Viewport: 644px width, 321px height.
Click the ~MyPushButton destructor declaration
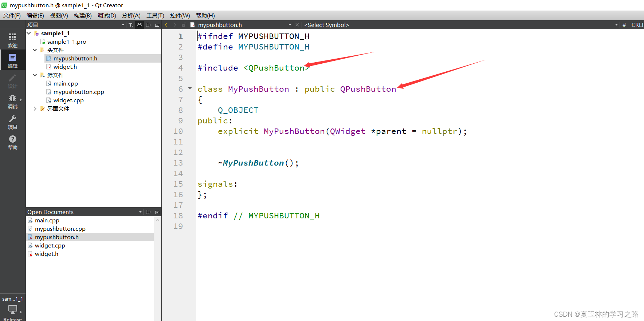click(258, 163)
